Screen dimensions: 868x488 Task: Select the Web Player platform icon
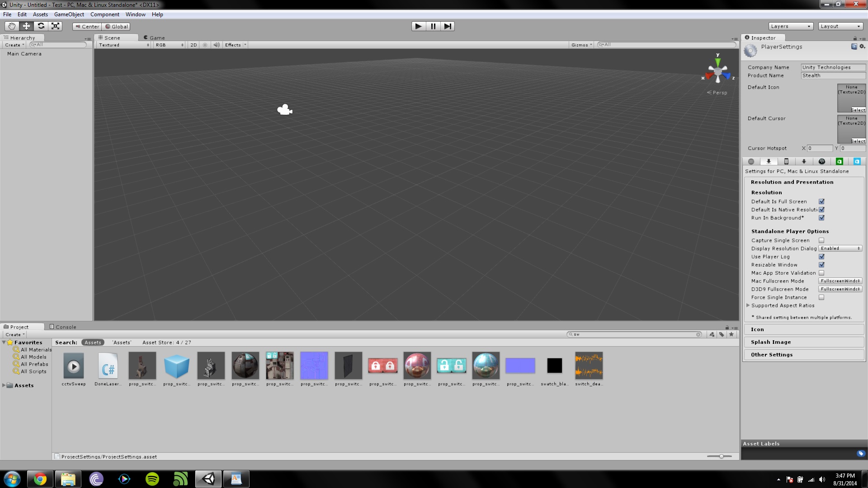point(751,161)
